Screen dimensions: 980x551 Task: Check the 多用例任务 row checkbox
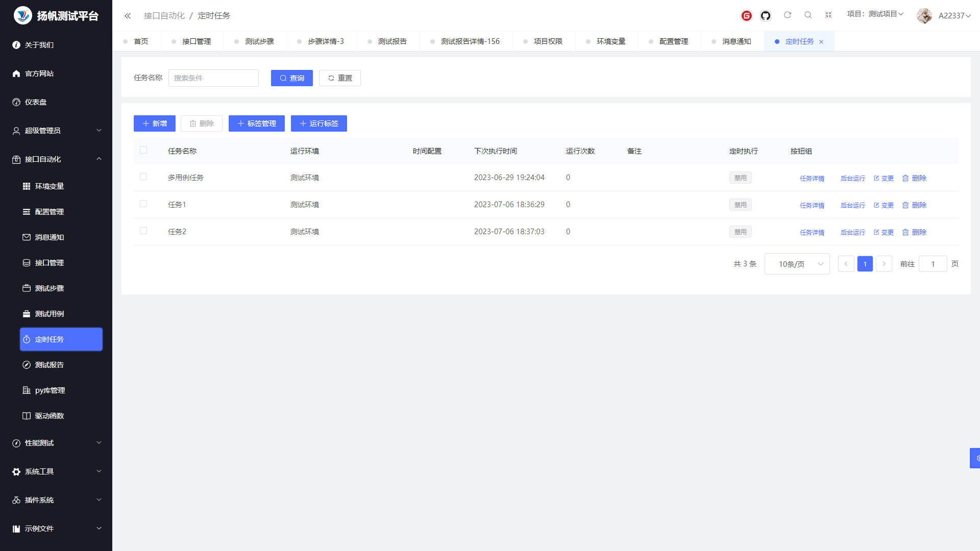pos(143,177)
